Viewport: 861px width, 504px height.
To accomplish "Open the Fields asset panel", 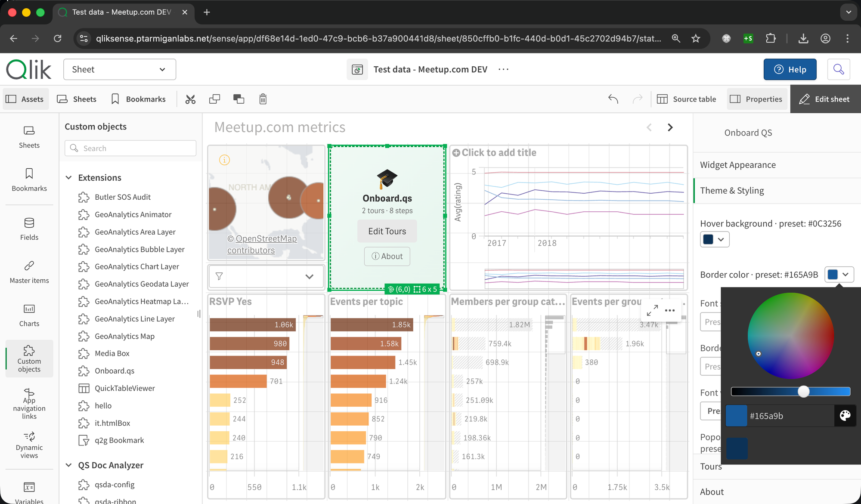I will tap(29, 229).
